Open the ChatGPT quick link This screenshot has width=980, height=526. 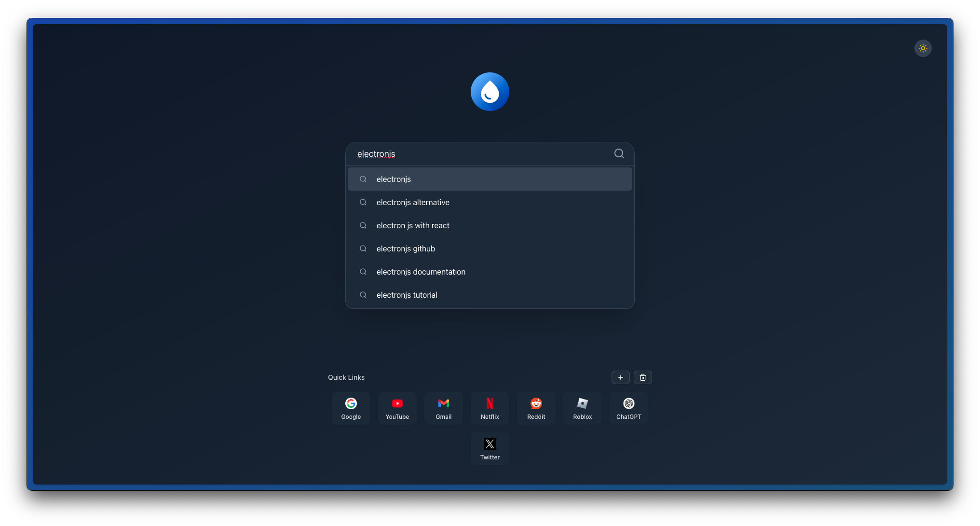pos(628,408)
